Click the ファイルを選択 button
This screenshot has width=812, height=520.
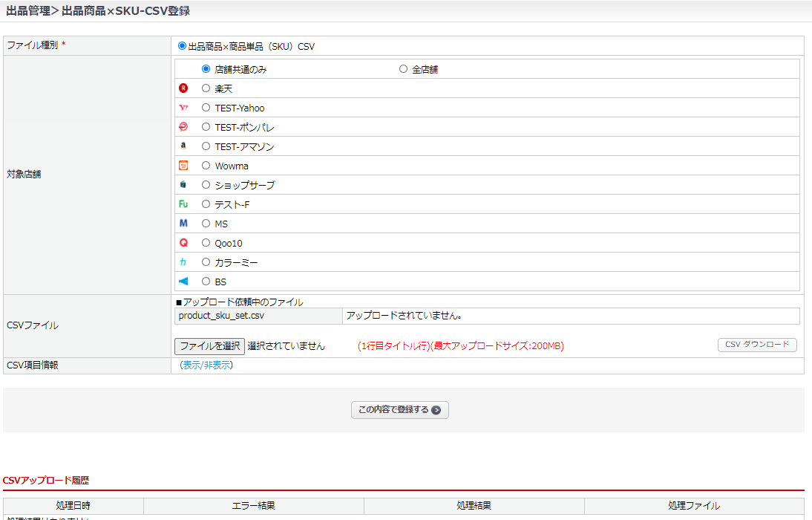210,346
